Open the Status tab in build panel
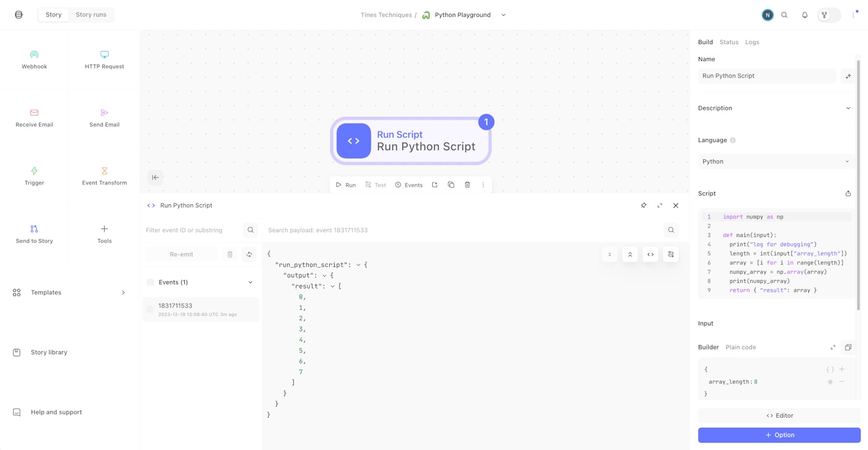The height and width of the screenshot is (450, 868). [x=728, y=42]
